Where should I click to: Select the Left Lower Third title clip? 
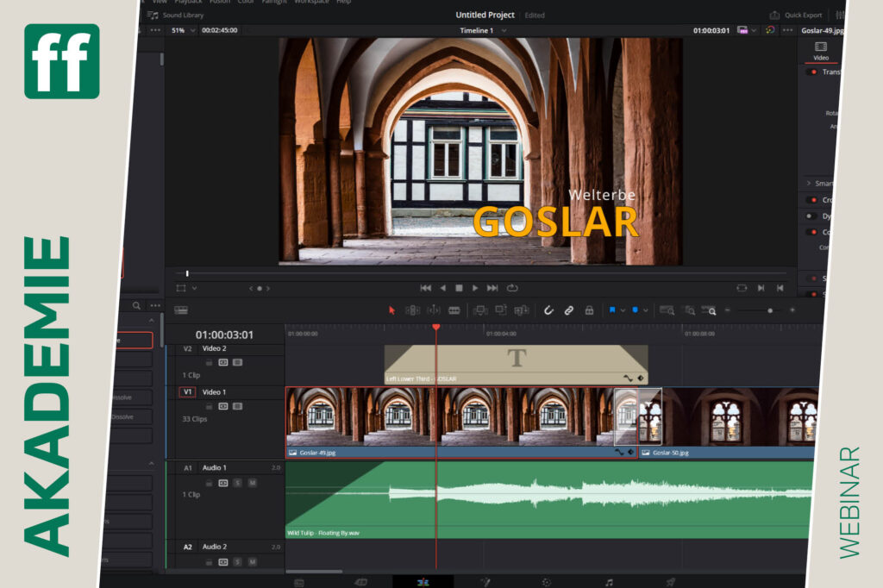point(516,365)
